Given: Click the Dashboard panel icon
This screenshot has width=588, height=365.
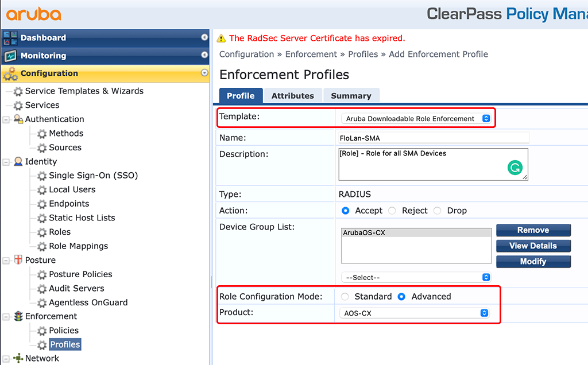Looking at the screenshot, I should click(10, 37).
